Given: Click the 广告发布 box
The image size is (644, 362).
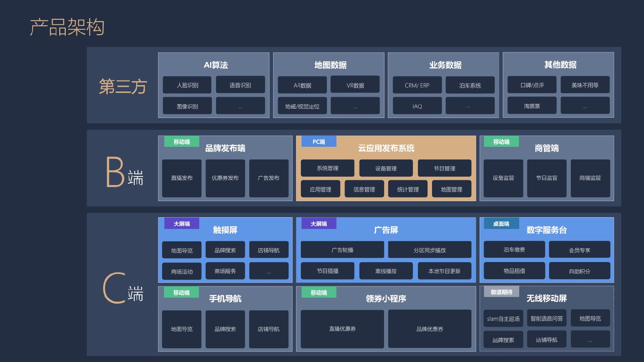Looking at the screenshot, I should (269, 178).
